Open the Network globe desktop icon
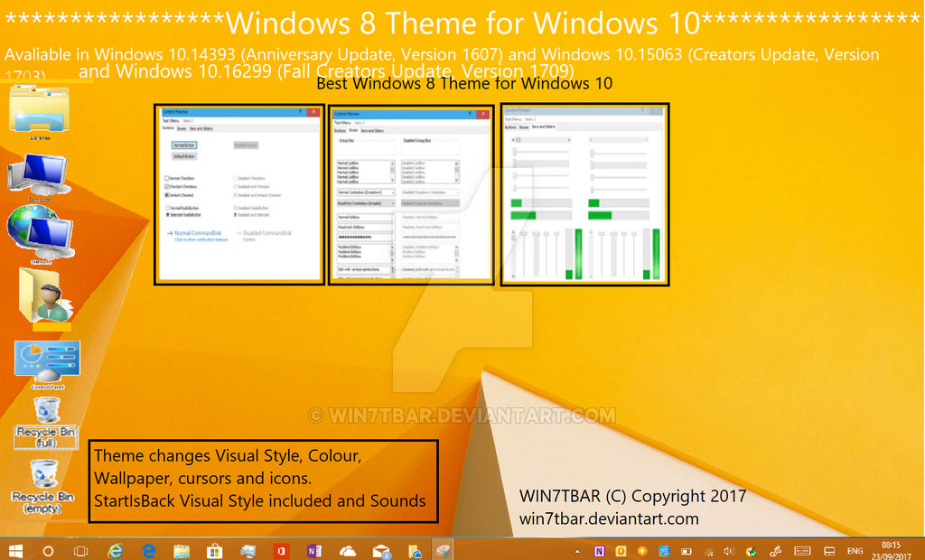The image size is (925, 560). 40,235
